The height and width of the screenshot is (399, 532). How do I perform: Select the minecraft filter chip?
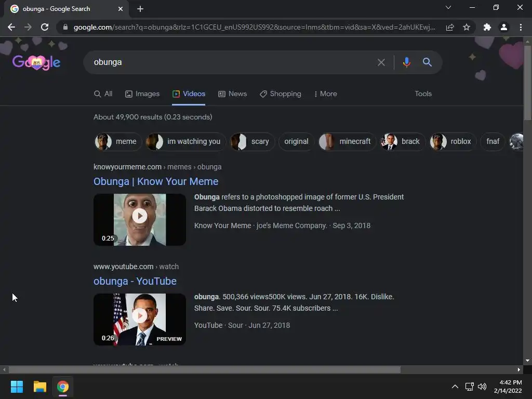point(347,141)
